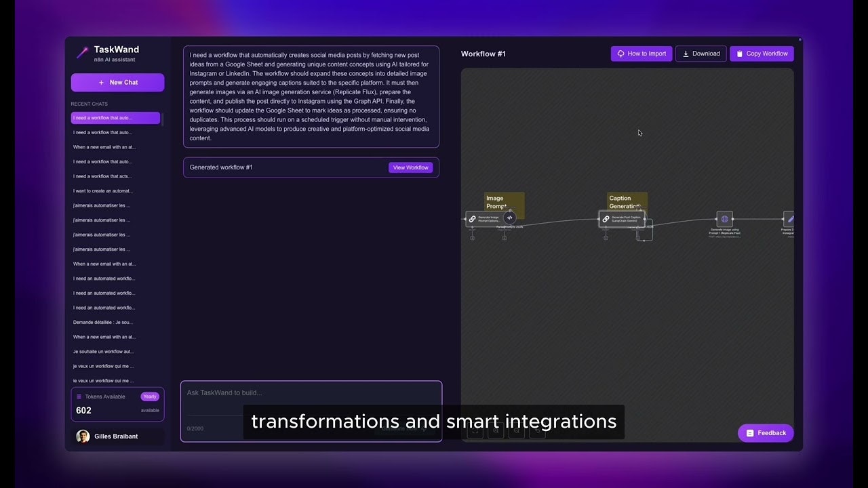Open the highlighted "I need a workflow that auto..." chat
This screenshot has height=488, width=868.
click(x=115, y=118)
